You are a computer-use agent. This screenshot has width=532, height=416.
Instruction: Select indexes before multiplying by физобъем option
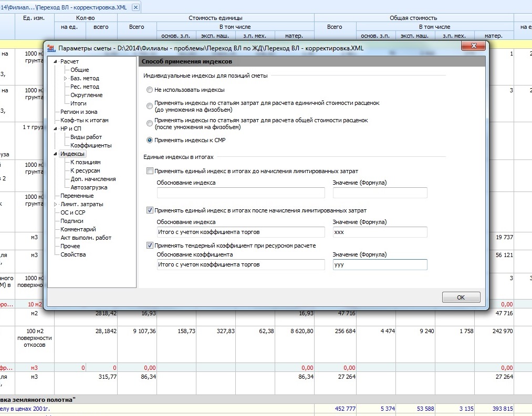pyautogui.click(x=150, y=106)
